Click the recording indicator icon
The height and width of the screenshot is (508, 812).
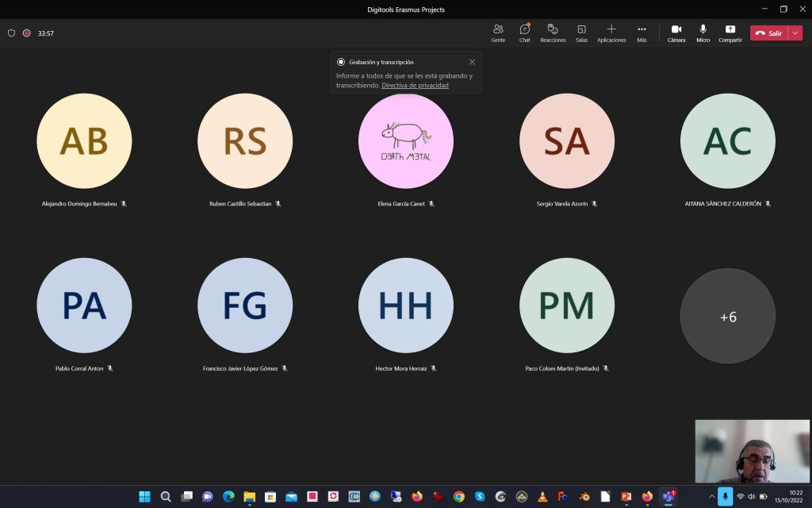tap(26, 33)
